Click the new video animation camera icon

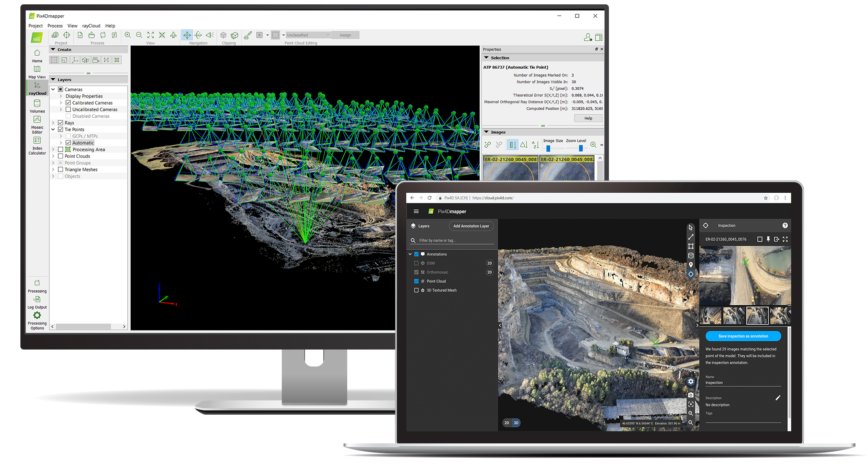(x=95, y=60)
